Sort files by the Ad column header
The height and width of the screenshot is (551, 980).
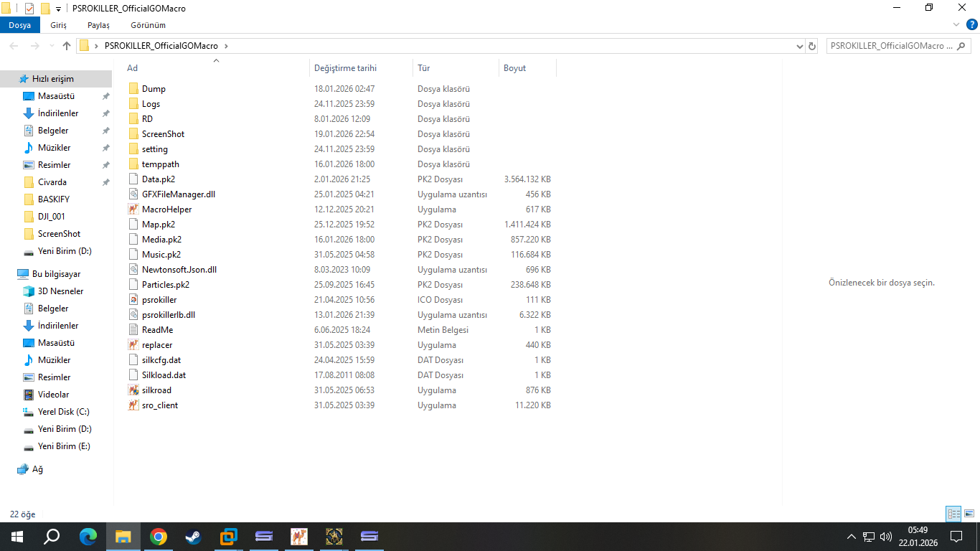coord(215,68)
